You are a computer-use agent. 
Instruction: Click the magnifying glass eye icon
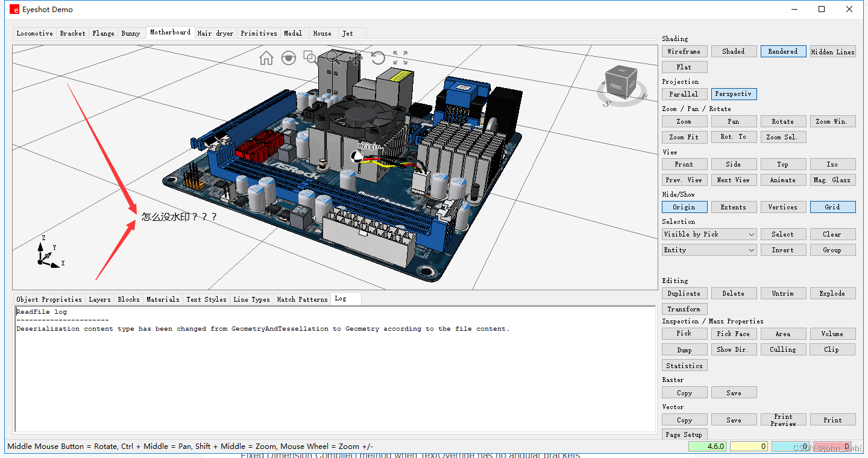coord(289,58)
